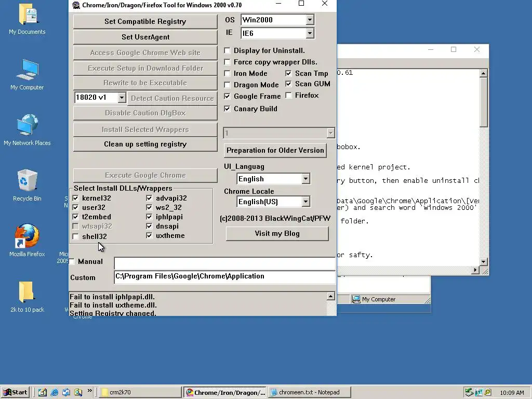The height and width of the screenshot is (399, 532).
Task: Open the '18020 v1' version dropdown
Action: [122, 98]
